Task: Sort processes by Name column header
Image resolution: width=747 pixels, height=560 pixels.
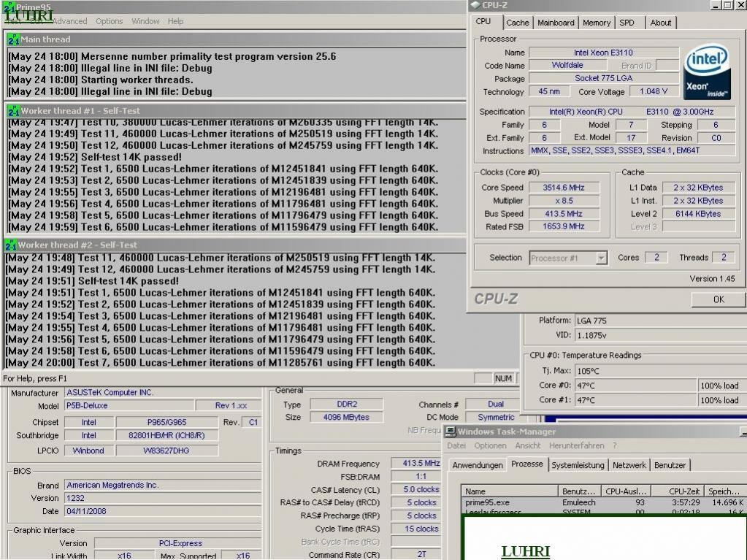Action: [509, 491]
